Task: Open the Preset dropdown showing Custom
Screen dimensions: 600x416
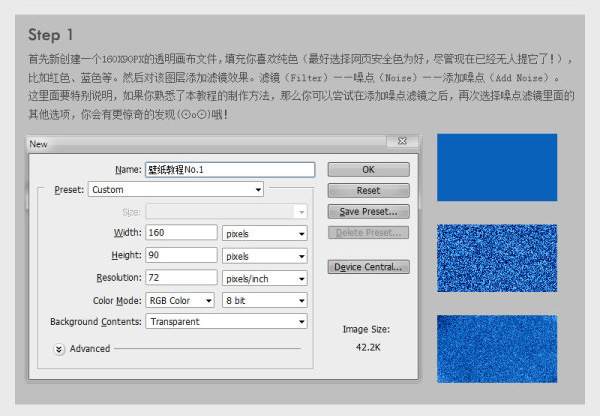Action: click(176, 189)
